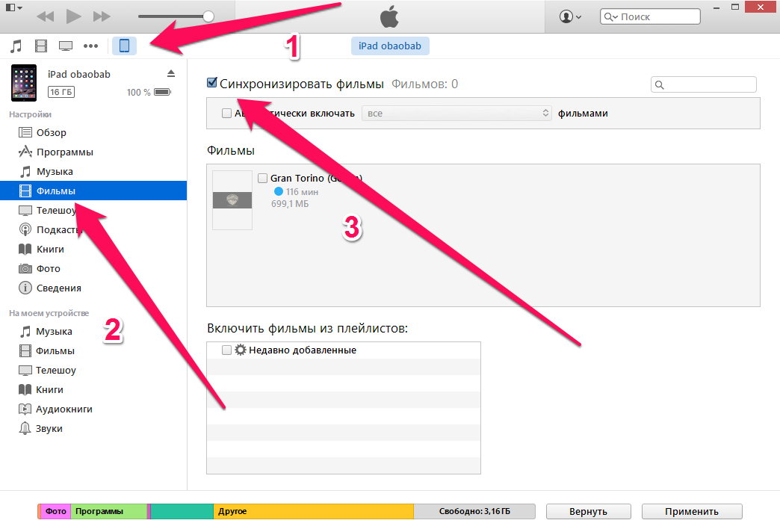Select the iPad device button

coord(124,46)
